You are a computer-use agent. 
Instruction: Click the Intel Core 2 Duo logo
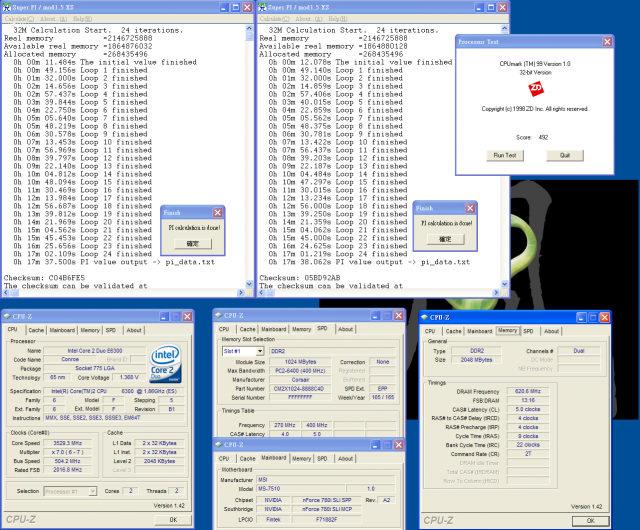click(x=165, y=364)
